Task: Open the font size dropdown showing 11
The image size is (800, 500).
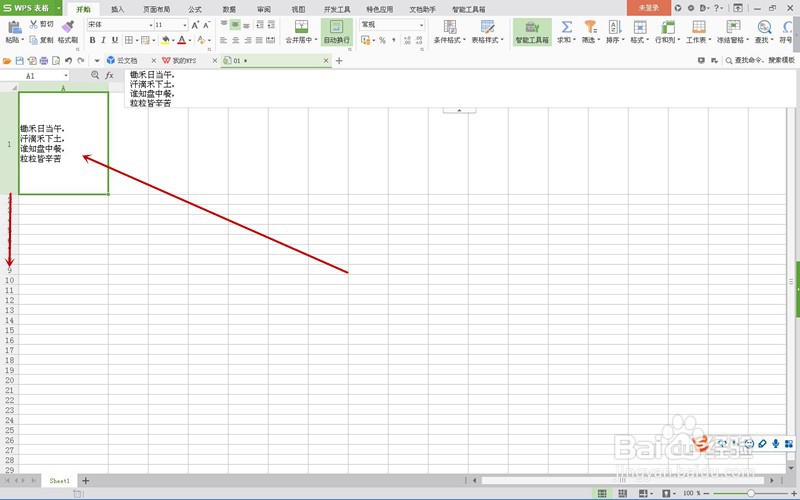Action: [x=184, y=24]
